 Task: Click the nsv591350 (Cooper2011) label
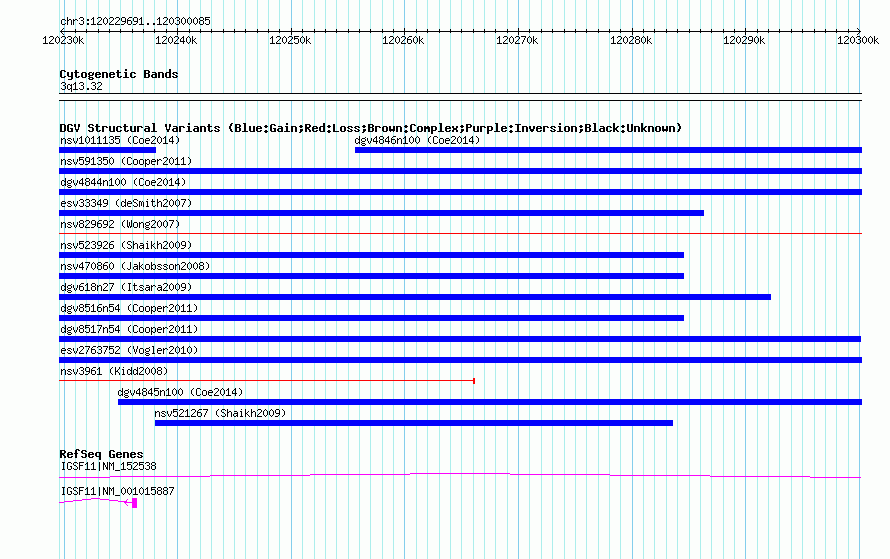point(126,161)
